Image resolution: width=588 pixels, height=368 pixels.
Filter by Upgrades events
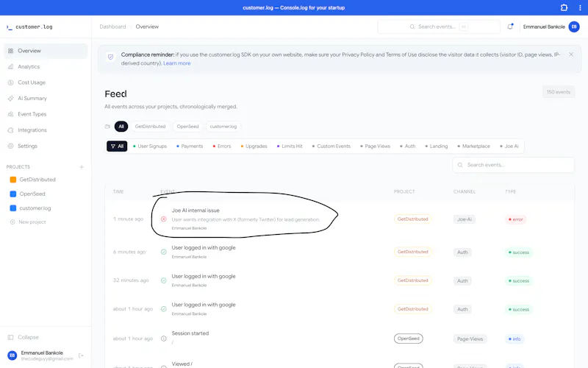[254, 146]
